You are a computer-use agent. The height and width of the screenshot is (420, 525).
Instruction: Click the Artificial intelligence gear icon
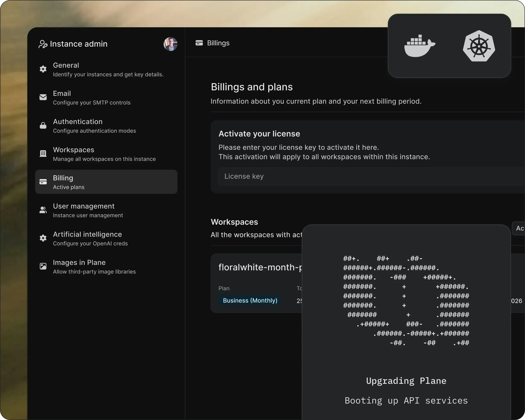43,238
